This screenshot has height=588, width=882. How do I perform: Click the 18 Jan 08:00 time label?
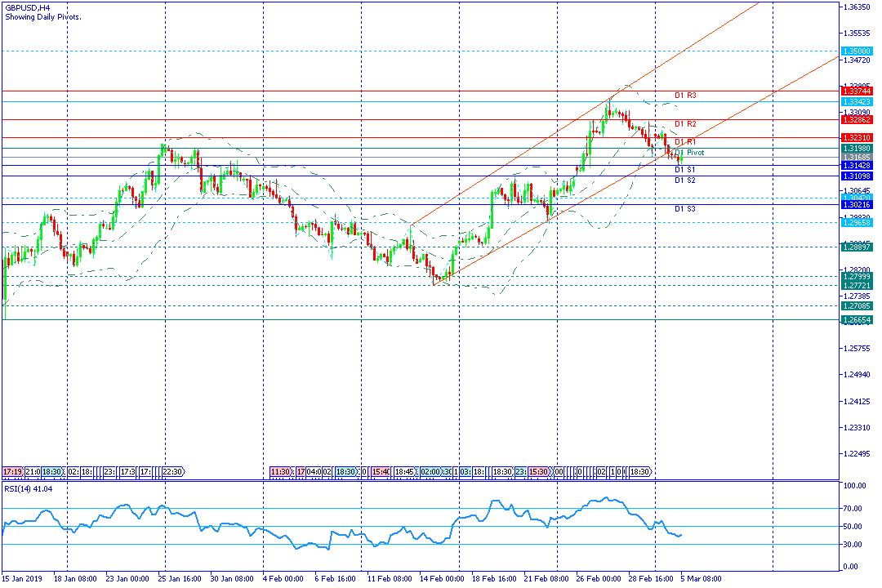pos(75,579)
